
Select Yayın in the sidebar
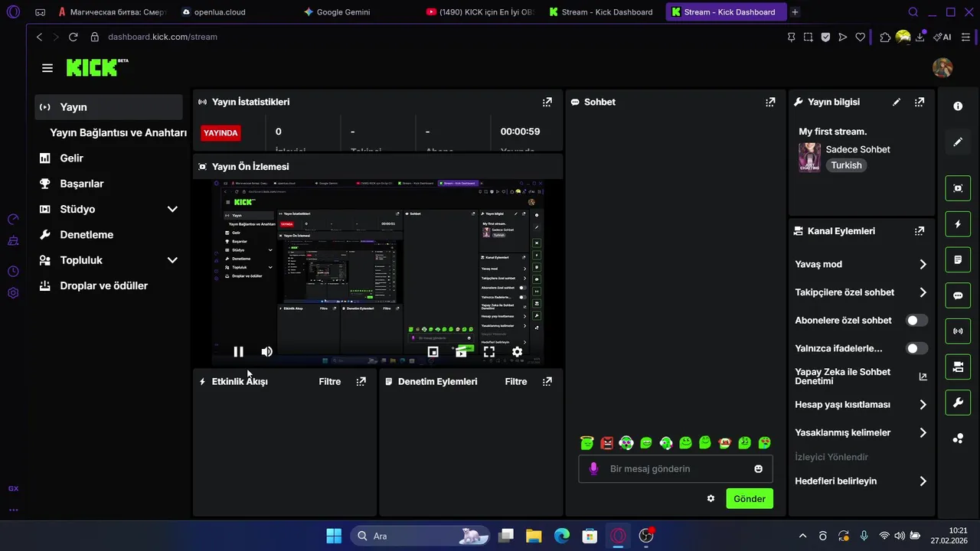(109, 107)
